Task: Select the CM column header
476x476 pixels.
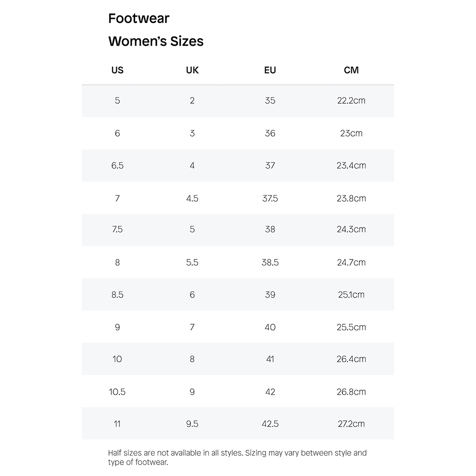Action: coord(351,70)
